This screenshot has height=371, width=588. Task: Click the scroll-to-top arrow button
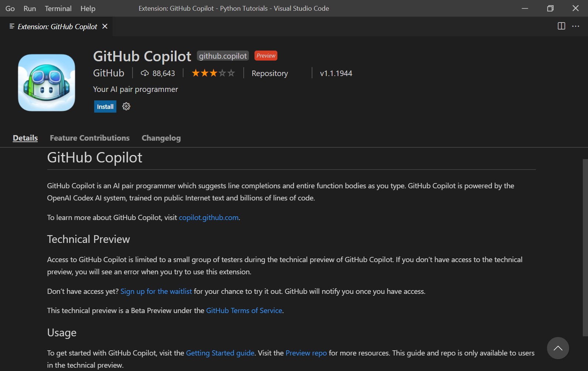pyautogui.click(x=558, y=348)
